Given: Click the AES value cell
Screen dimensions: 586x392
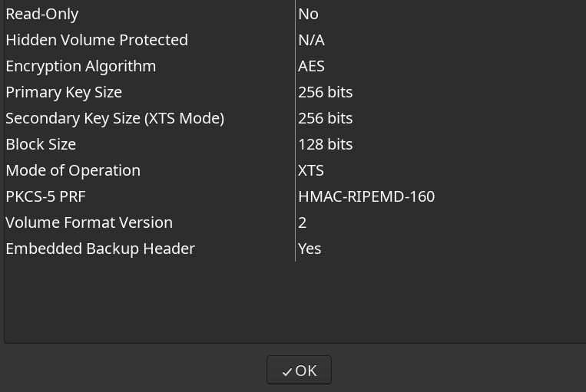Looking at the screenshot, I should pyautogui.click(x=311, y=66).
